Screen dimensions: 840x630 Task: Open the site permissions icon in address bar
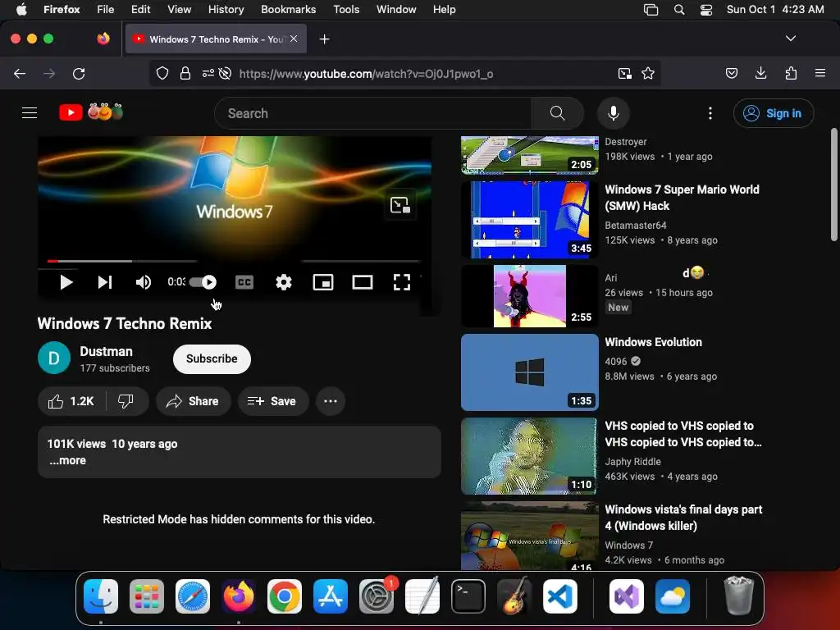[x=208, y=73]
